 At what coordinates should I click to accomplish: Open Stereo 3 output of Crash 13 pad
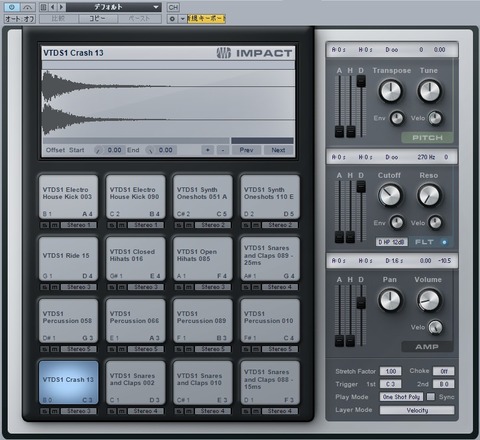79,411
